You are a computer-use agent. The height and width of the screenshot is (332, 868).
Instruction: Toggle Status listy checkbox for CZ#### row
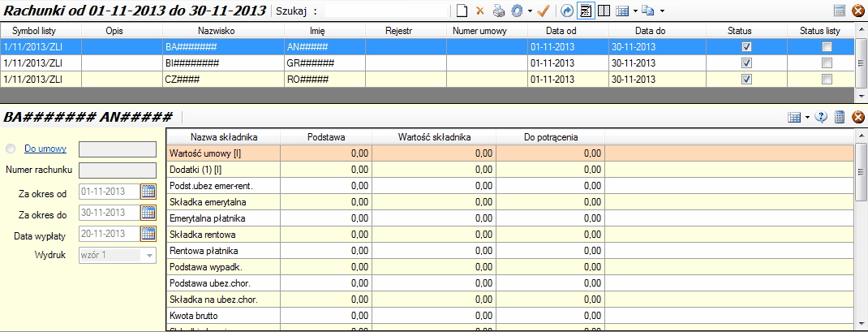pyautogui.click(x=827, y=80)
